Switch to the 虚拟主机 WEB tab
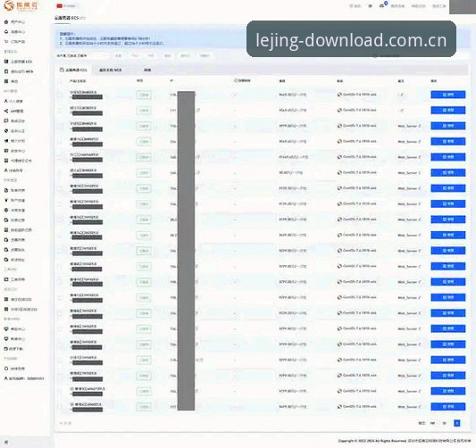476x448 pixels. [x=111, y=71]
